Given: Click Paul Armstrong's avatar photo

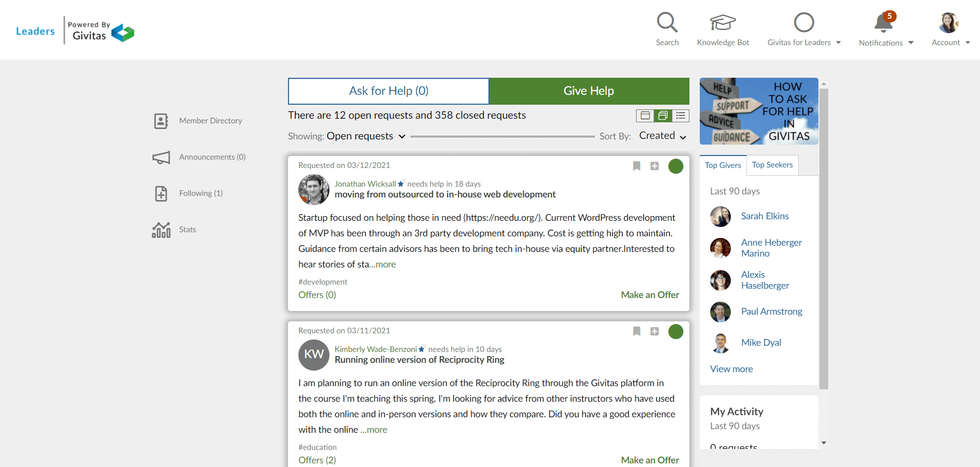Looking at the screenshot, I should (720, 312).
